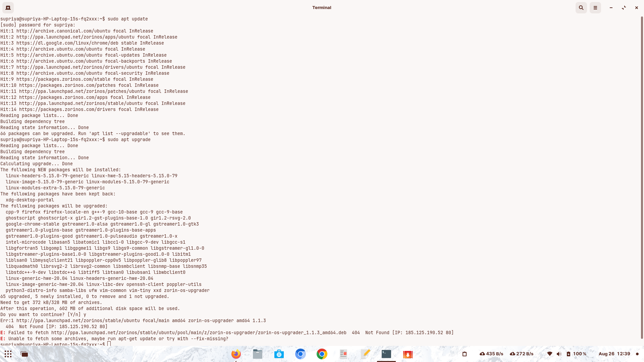644x362 pixels.
Task: Click the 272 B/s network speed indicator
Action: [x=522, y=354]
